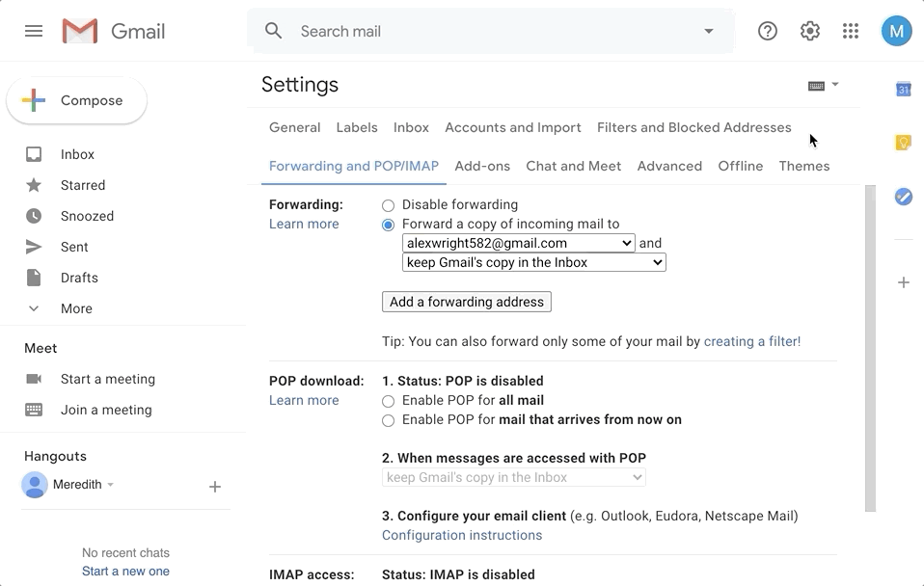Image resolution: width=924 pixels, height=586 pixels.
Task: Click the Compose plus icon
Action: [x=34, y=100]
